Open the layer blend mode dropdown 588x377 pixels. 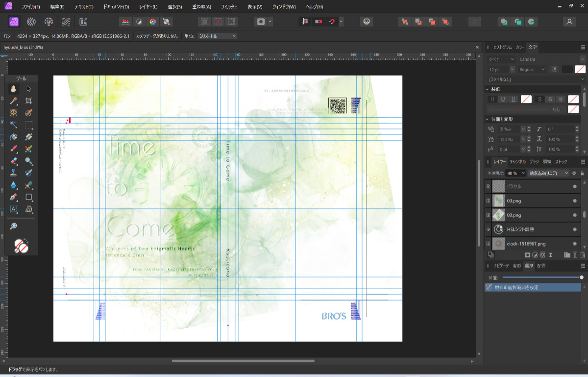pos(549,173)
